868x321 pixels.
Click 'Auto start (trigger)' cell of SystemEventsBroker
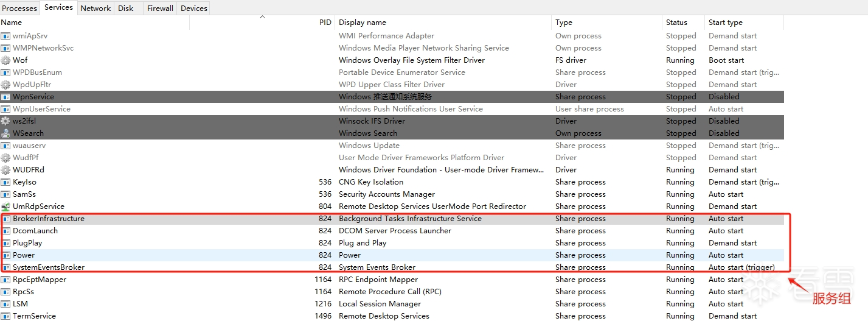coord(741,267)
